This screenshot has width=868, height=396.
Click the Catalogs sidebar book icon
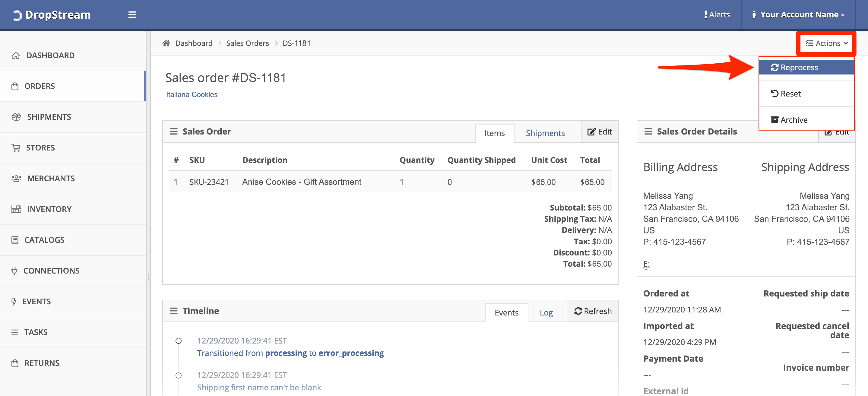15,240
